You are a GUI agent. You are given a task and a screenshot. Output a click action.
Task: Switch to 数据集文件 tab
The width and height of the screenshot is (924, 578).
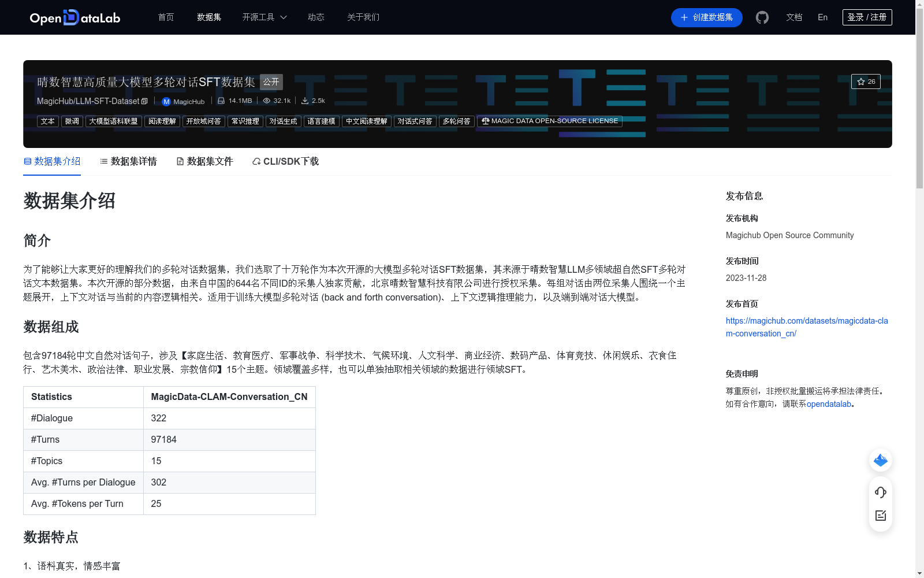tap(204, 161)
